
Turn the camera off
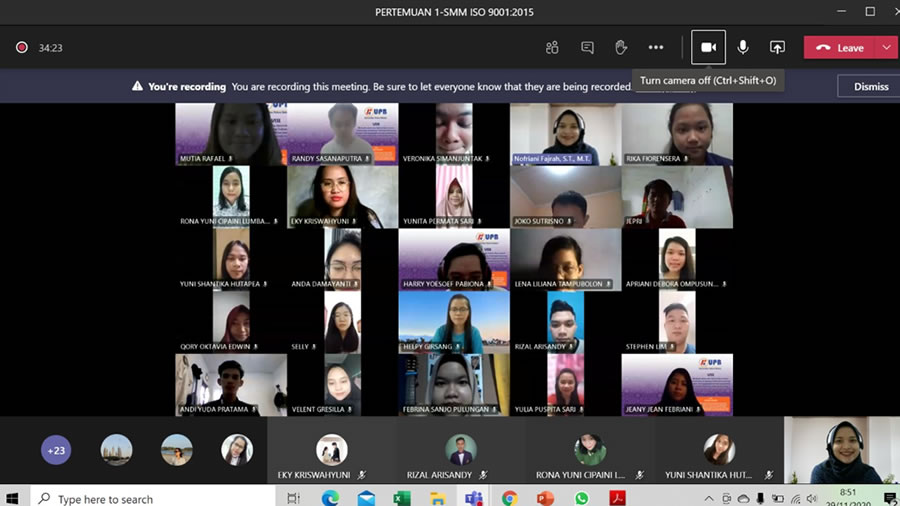708,47
